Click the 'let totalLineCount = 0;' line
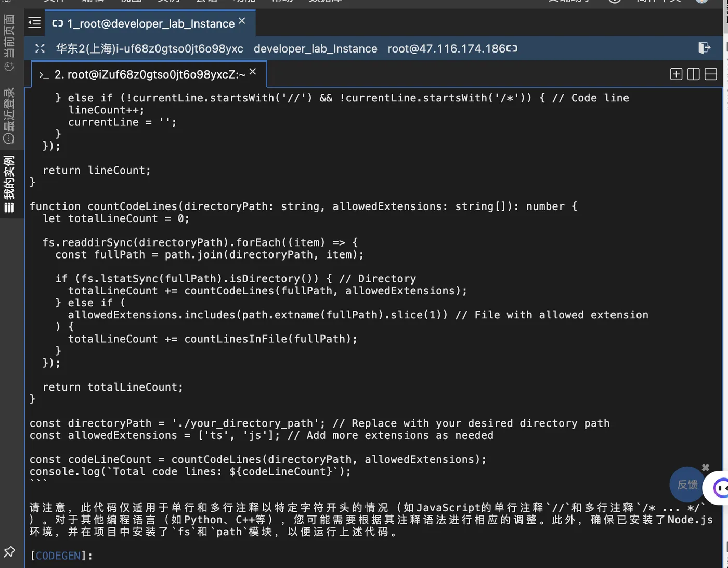This screenshot has height=568, width=728. pos(116,218)
